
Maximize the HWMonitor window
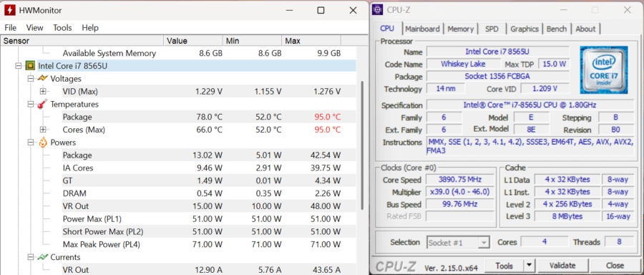[x=321, y=10]
